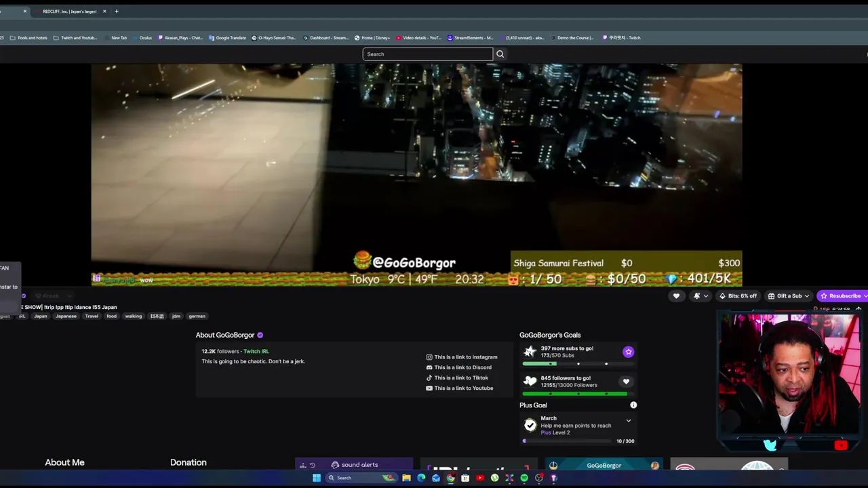Click the purple star subscribe goal button

(x=628, y=352)
